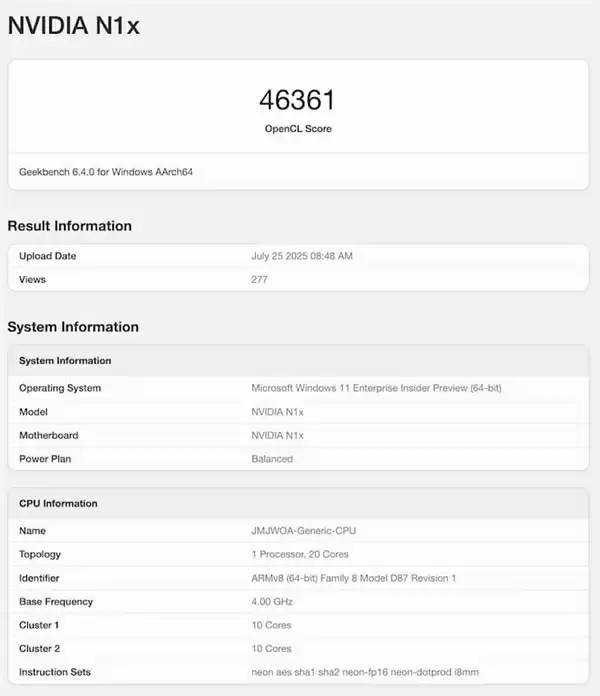Click the Motherboard label
Screen dimensions: 600x696
[49, 435]
